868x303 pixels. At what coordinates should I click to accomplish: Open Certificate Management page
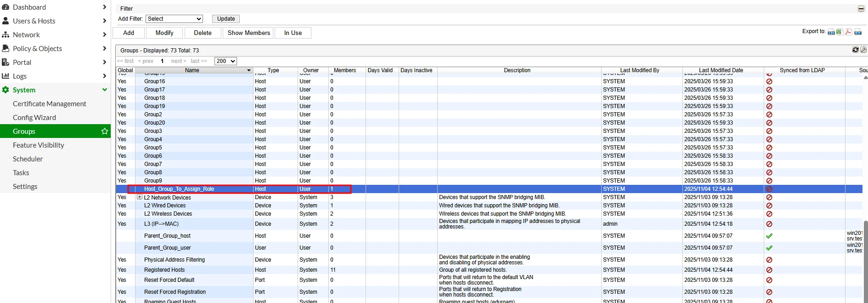pos(50,103)
